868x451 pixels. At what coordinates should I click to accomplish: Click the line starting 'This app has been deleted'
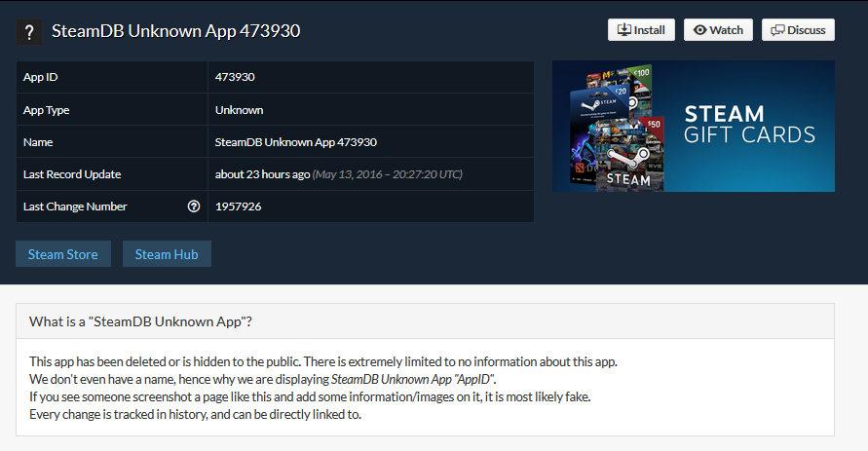pyautogui.click(x=322, y=361)
